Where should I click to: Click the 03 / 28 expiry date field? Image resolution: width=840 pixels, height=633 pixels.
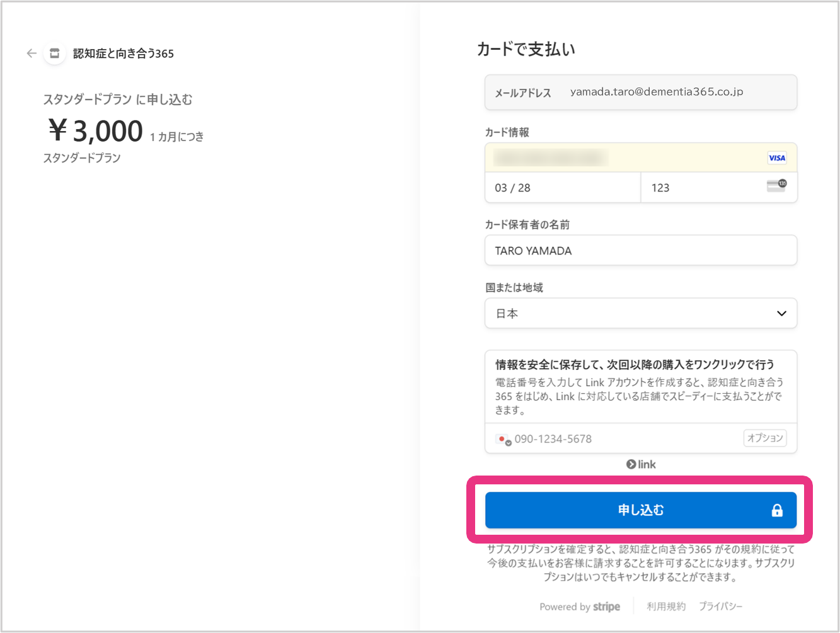click(x=561, y=188)
